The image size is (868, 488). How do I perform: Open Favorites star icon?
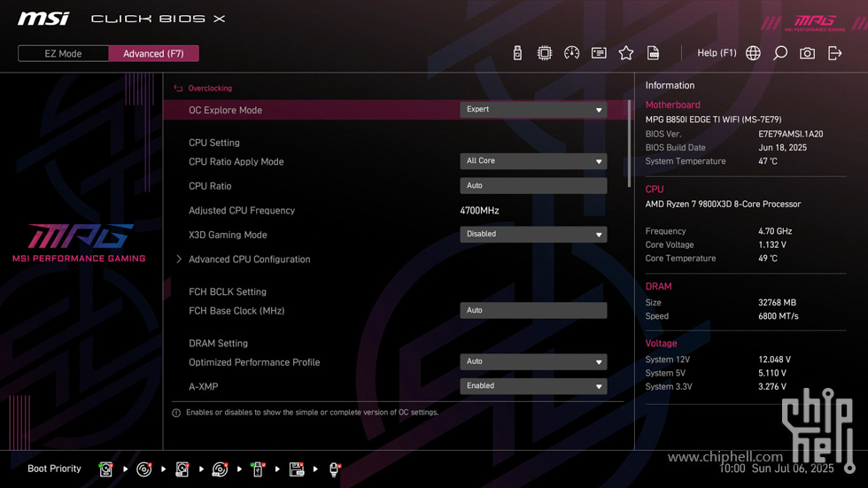(x=625, y=53)
